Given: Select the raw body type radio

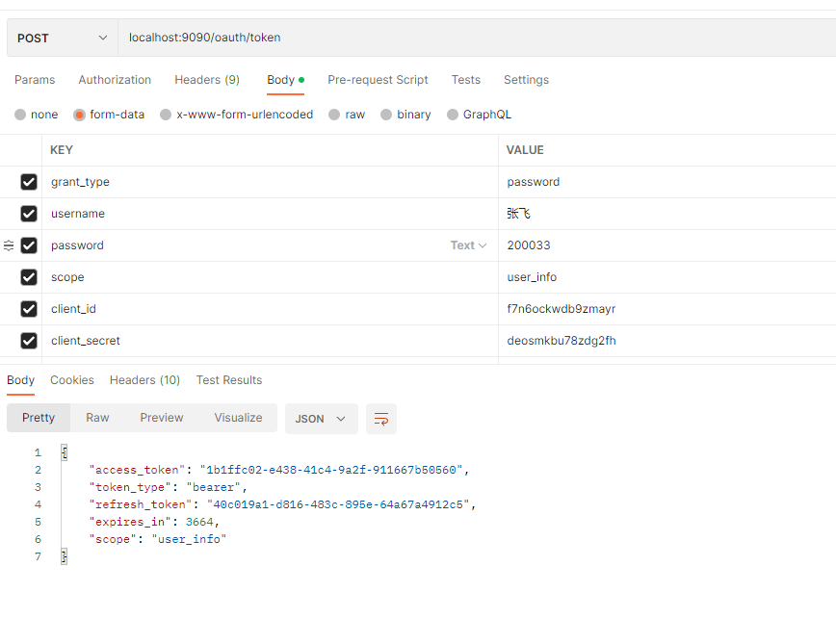Looking at the screenshot, I should pos(334,115).
